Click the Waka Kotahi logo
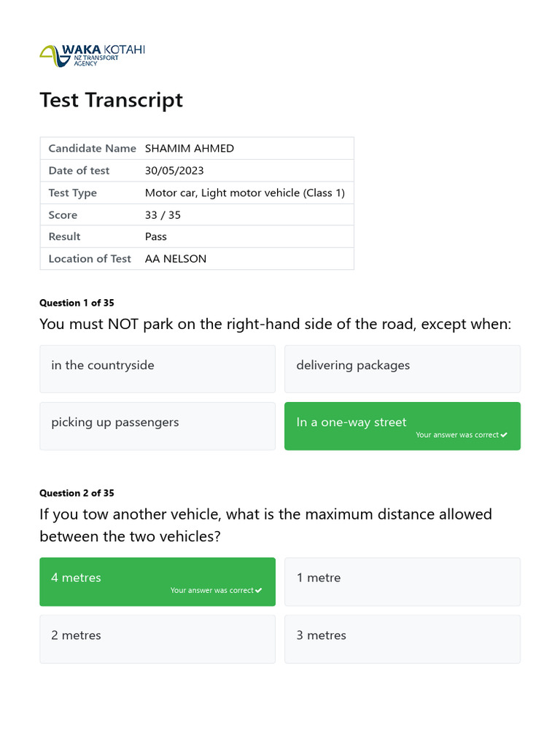This screenshot has width=560, height=747. [92, 55]
